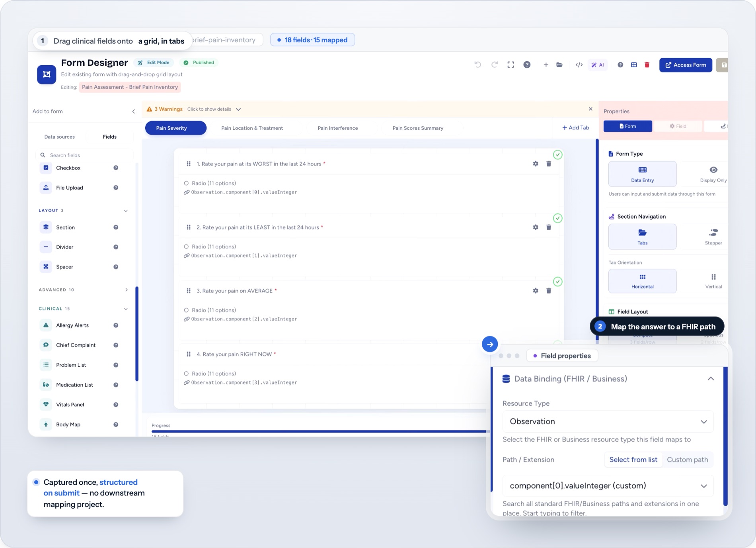
Task: Click the Search fields input
Action: coord(84,155)
